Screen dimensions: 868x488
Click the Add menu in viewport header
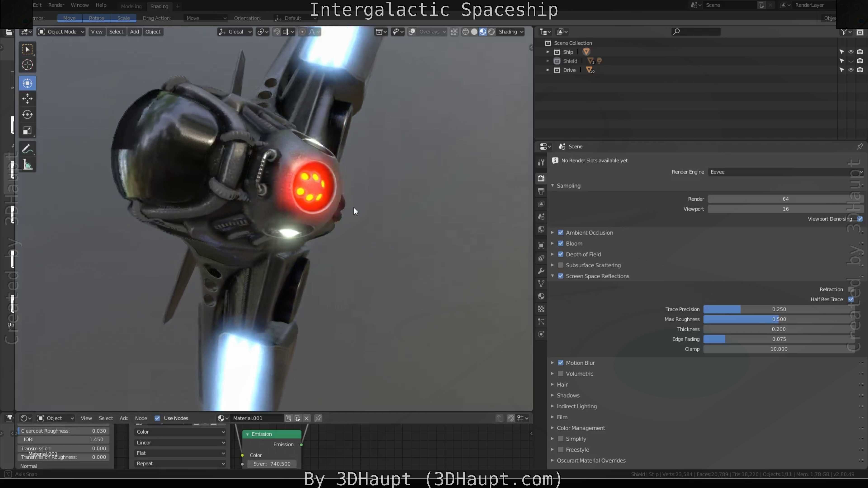coord(134,32)
